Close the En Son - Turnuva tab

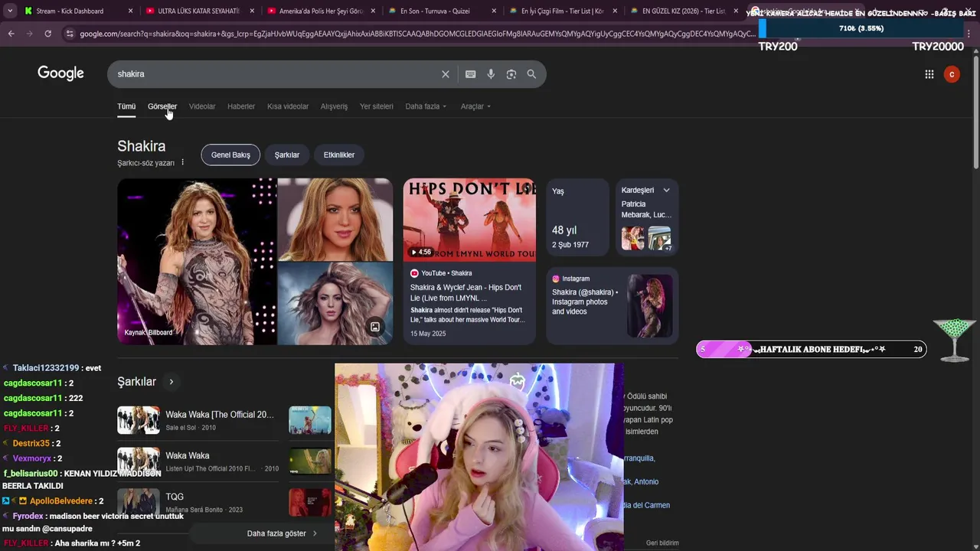pyautogui.click(x=494, y=11)
